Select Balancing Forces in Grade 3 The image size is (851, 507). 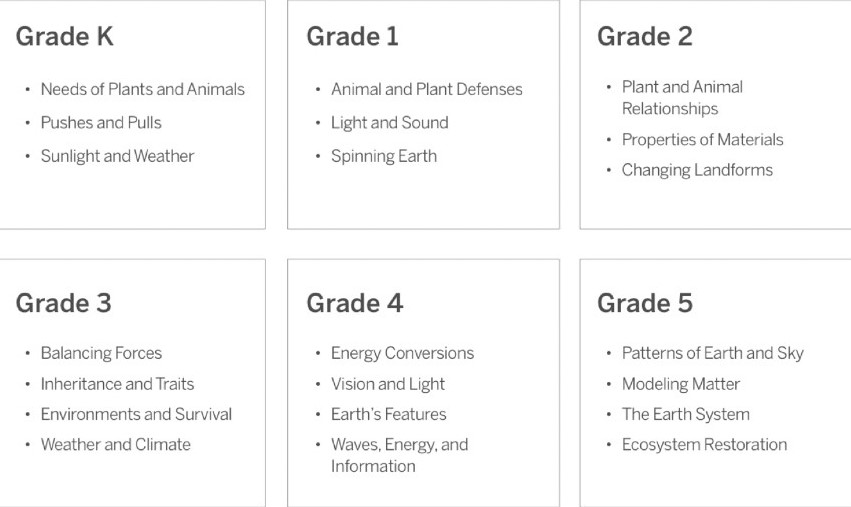[101, 353]
